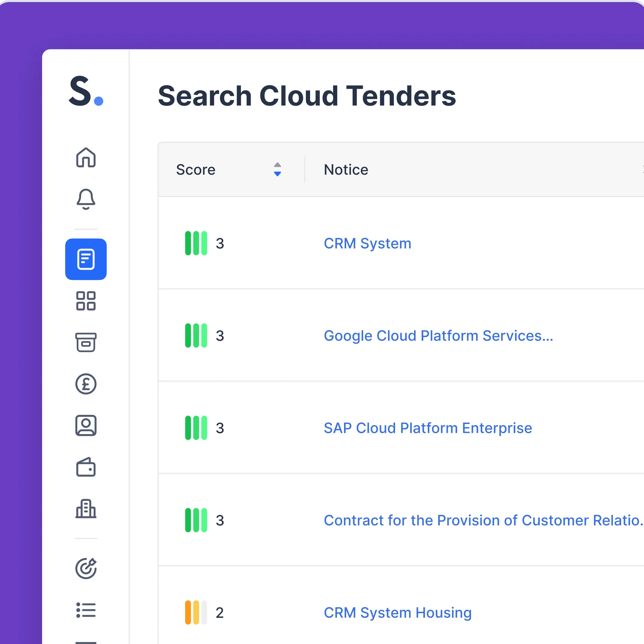Click the Score column header

click(x=196, y=170)
